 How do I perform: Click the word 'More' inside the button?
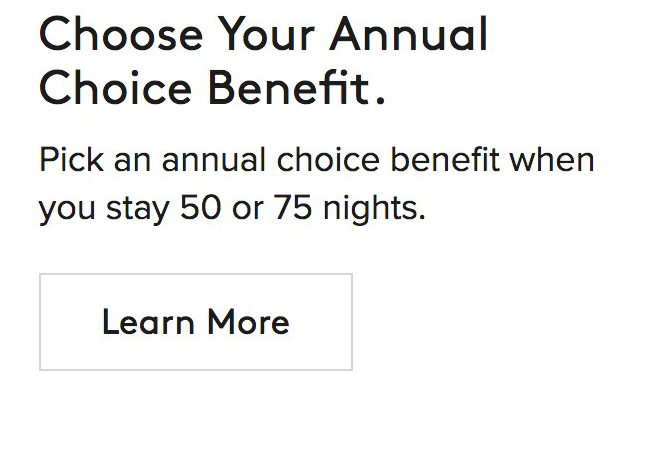tap(248, 322)
